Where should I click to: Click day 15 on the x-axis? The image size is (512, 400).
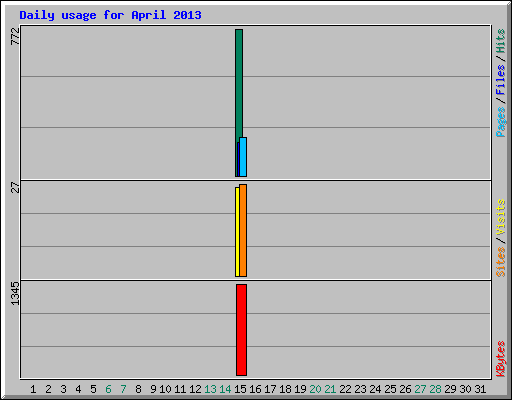pos(240,389)
